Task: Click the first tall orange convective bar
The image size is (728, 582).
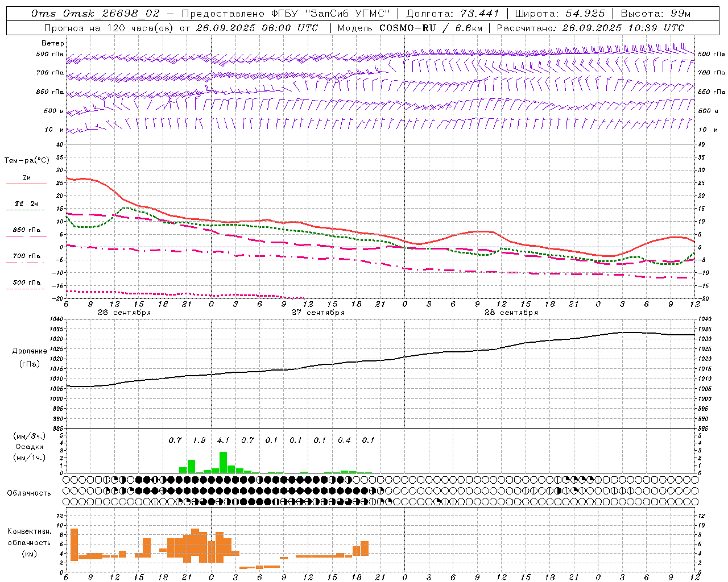Action: [x=74, y=544]
